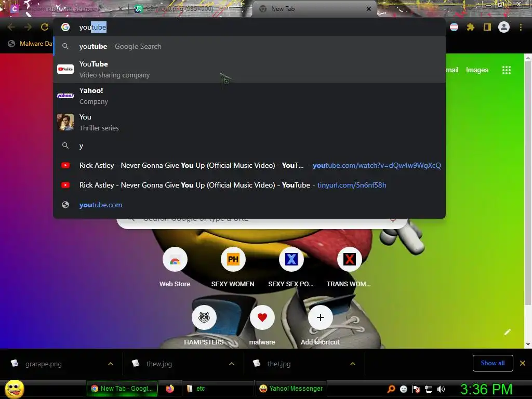
Task: Close the New Tab tab
Action: click(369, 9)
